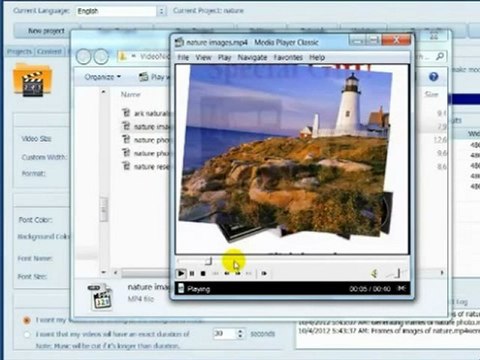
Task: Open Help menu in Media Player Classic
Action: point(317,57)
